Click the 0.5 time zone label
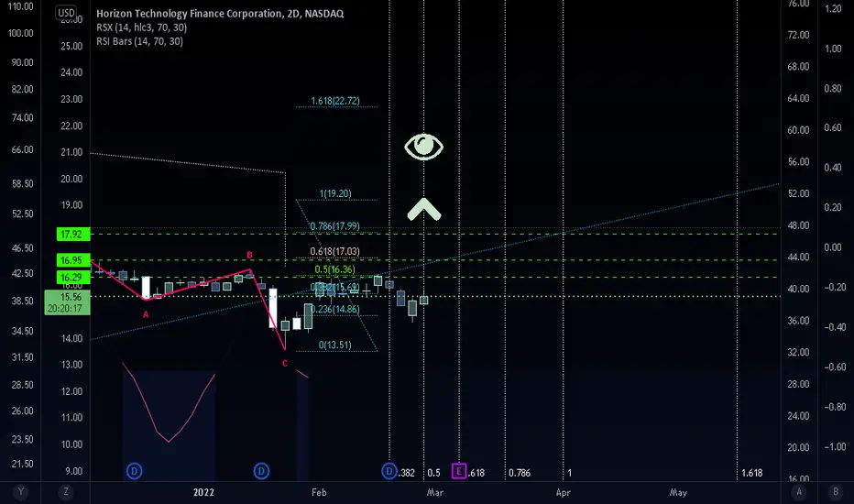The width and height of the screenshot is (854, 504). [x=433, y=473]
